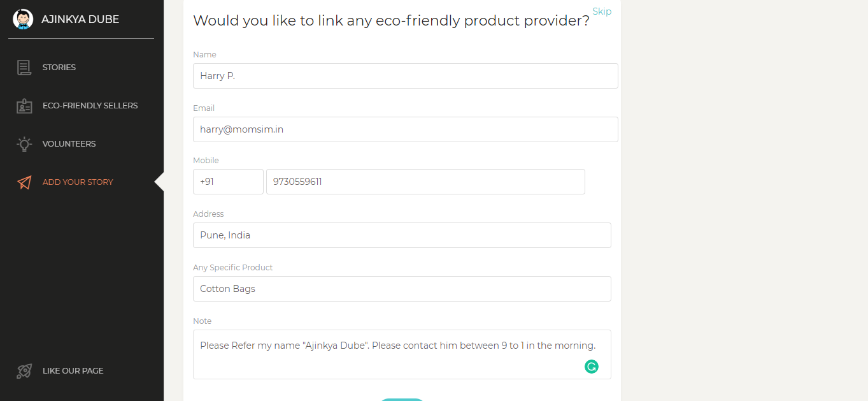Click the Ajinkya Dube profile name

[80, 19]
